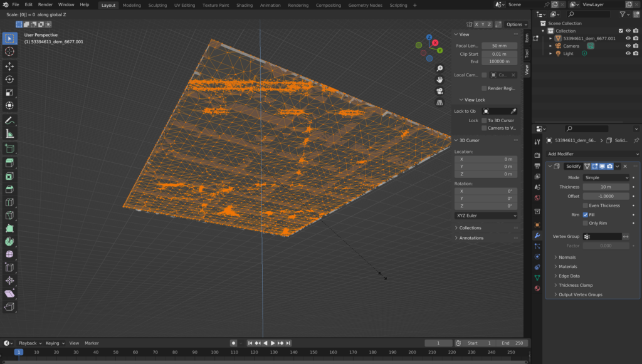Expand the Thickness Clamp section
This screenshot has width=642, height=364.
(x=576, y=285)
